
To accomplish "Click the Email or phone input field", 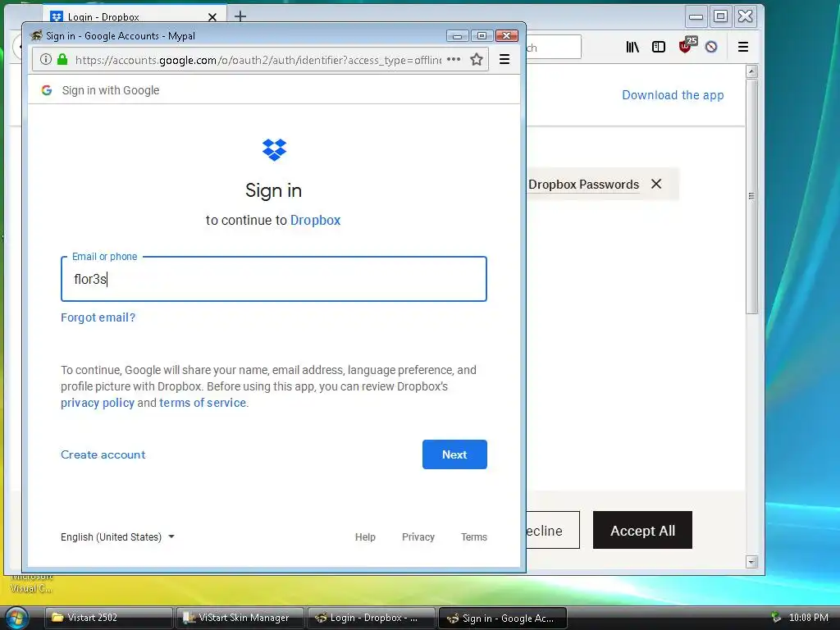I will pyautogui.click(x=274, y=279).
